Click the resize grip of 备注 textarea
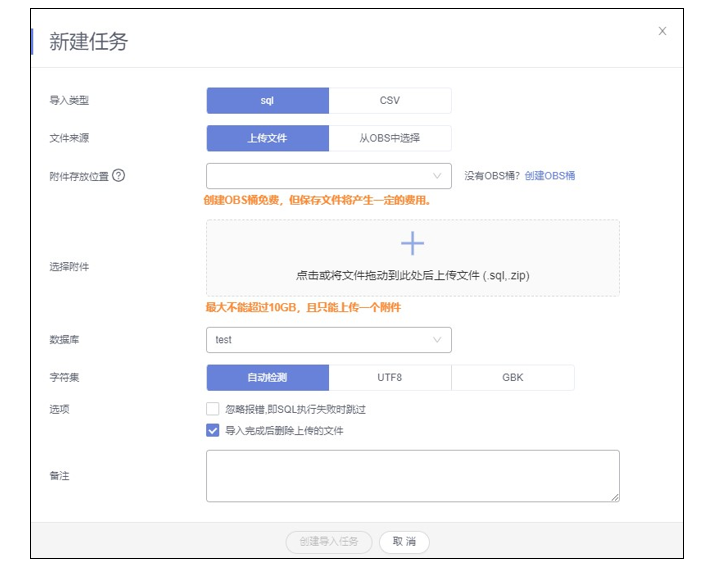713x561 pixels. pyautogui.click(x=614, y=496)
